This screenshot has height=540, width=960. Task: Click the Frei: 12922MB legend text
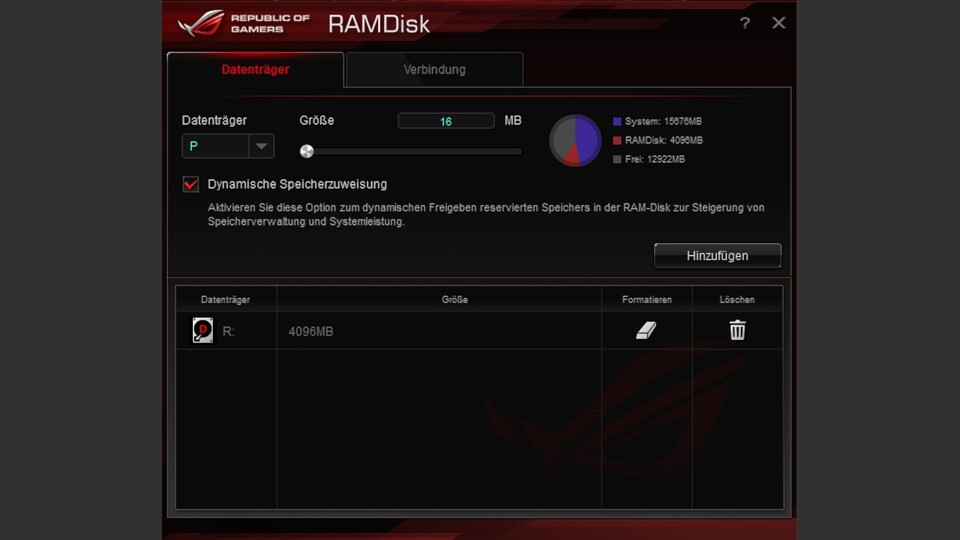(654, 159)
